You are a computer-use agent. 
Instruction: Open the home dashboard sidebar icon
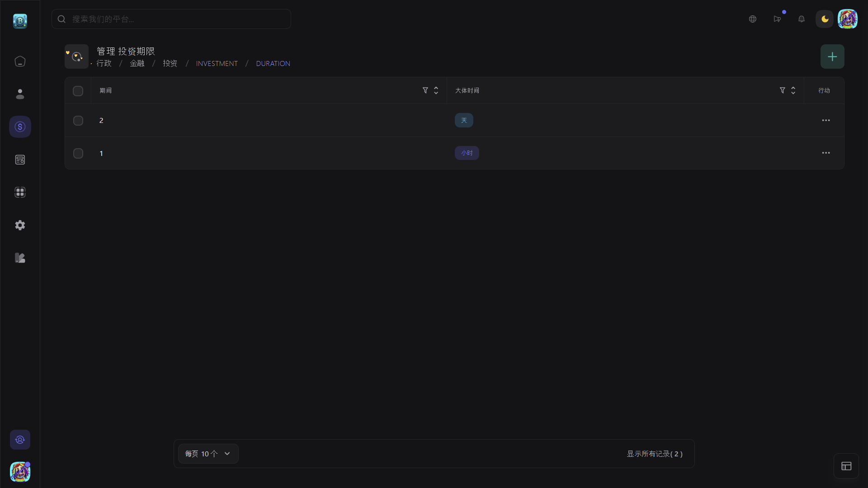[20, 61]
